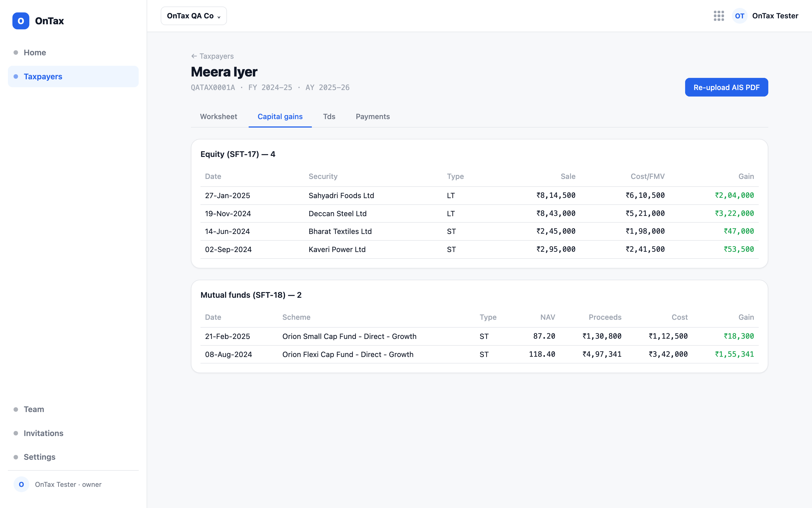This screenshot has width=812, height=508.
Task: Click Re-upload AIS PDF button
Action: point(727,87)
